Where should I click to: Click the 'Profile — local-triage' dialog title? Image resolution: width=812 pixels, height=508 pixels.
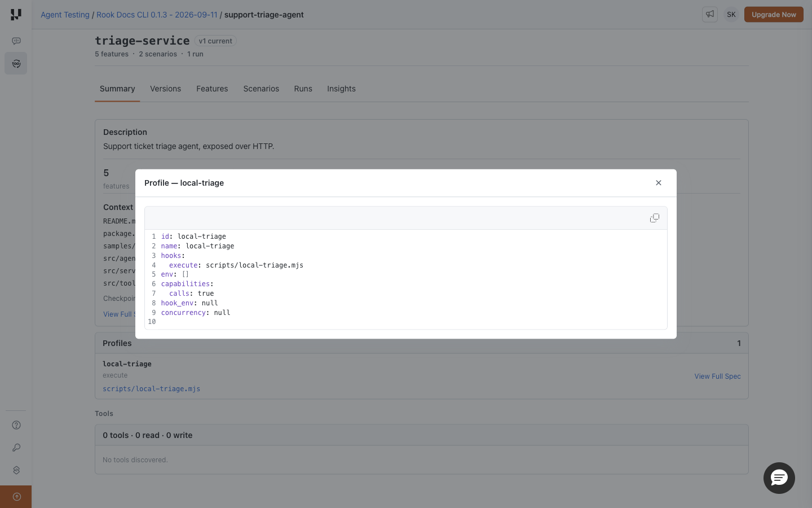(184, 183)
